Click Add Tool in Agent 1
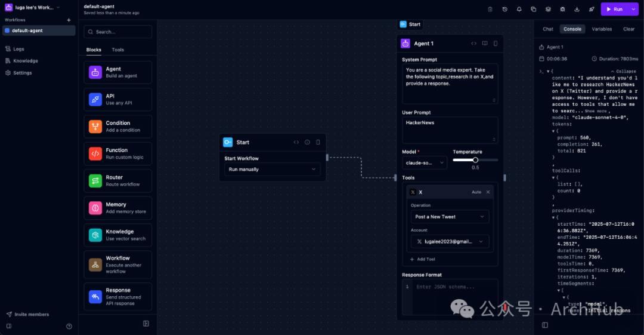This screenshot has height=335, width=644. coord(423,259)
